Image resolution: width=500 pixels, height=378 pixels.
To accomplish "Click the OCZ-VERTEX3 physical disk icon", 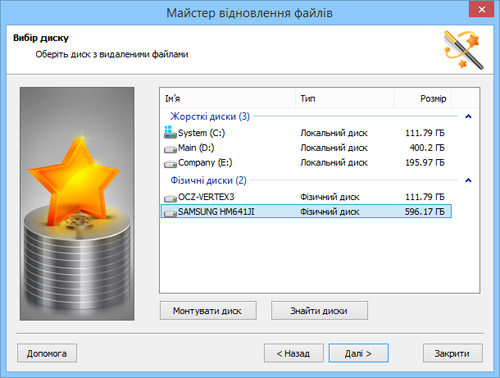I will point(170,198).
